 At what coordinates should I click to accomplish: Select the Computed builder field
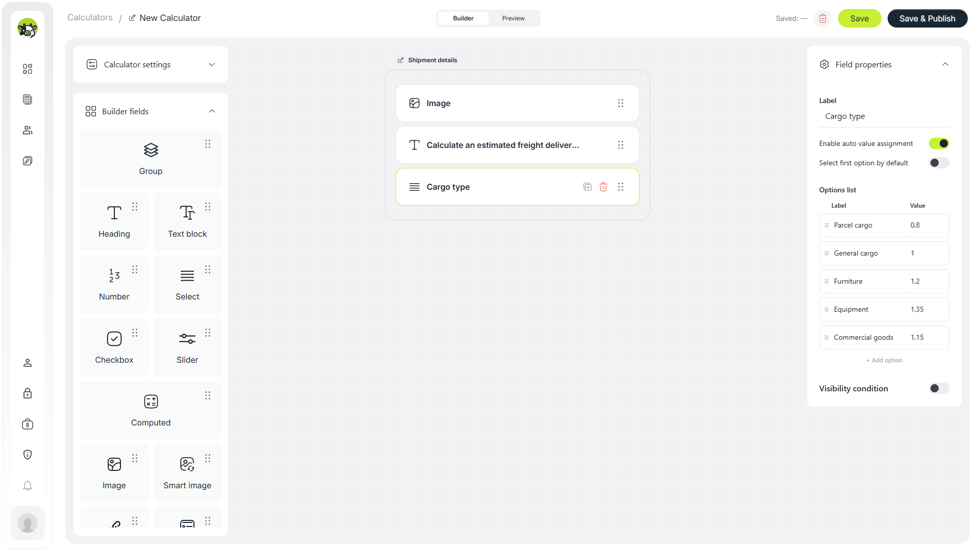[x=151, y=411]
